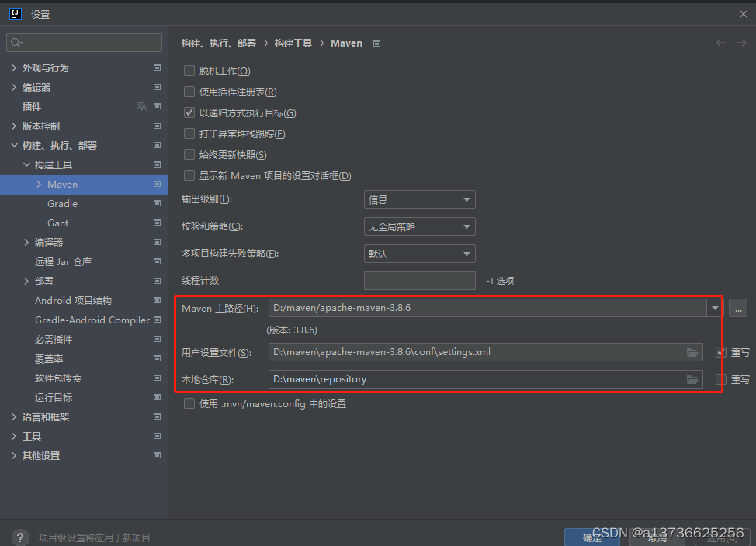The width and height of the screenshot is (756, 546).
Task: Open the 校验和策略 dropdown
Action: [x=419, y=226]
